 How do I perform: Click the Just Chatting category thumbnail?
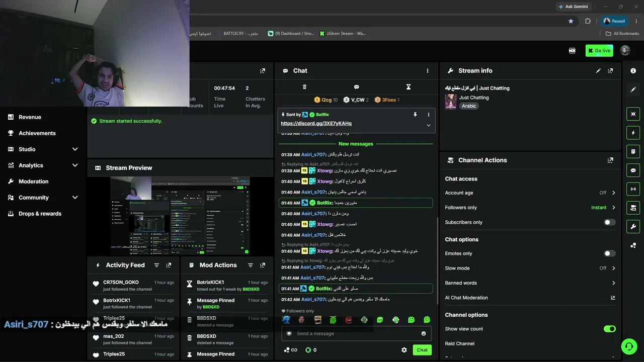point(451,102)
